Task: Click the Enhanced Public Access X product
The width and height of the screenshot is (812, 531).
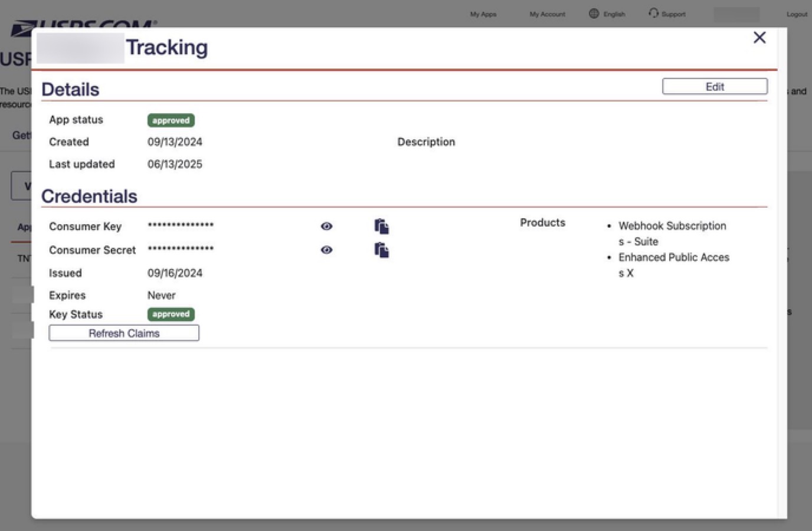Action: 674,265
